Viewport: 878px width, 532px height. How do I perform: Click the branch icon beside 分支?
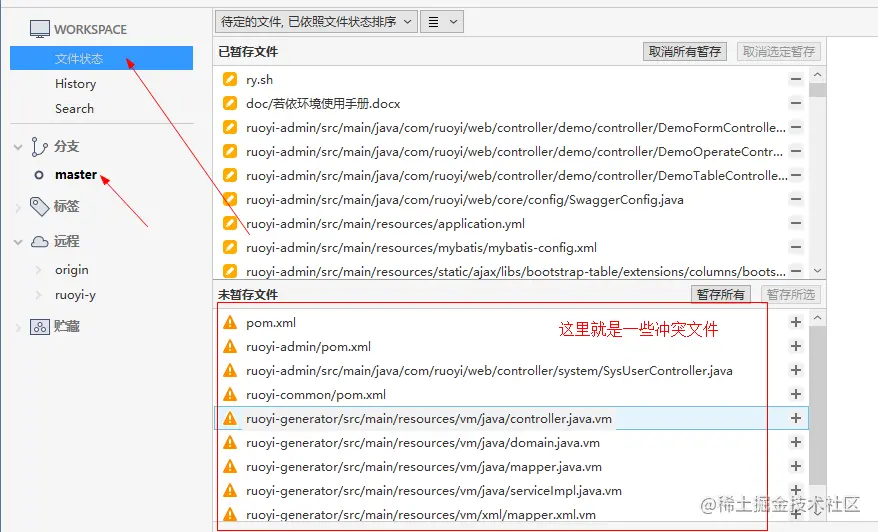[39, 147]
